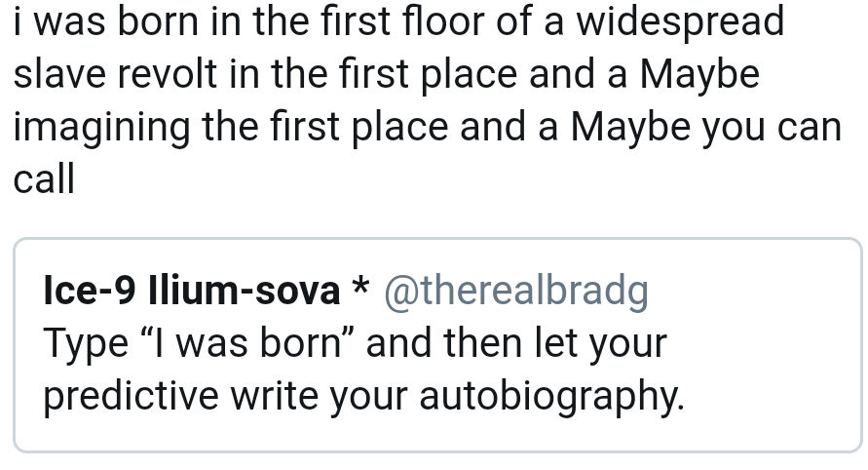The width and height of the screenshot is (868, 470).
Task: Click the line beginning "slave revolt"
Action: coord(386,74)
